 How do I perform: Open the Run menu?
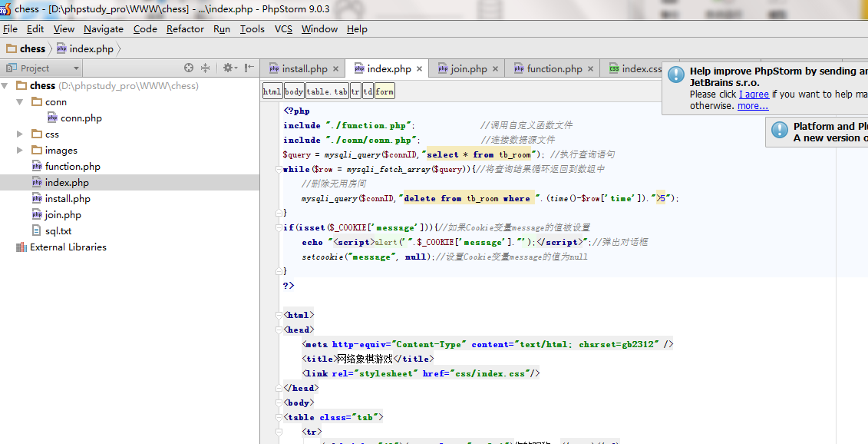222,29
